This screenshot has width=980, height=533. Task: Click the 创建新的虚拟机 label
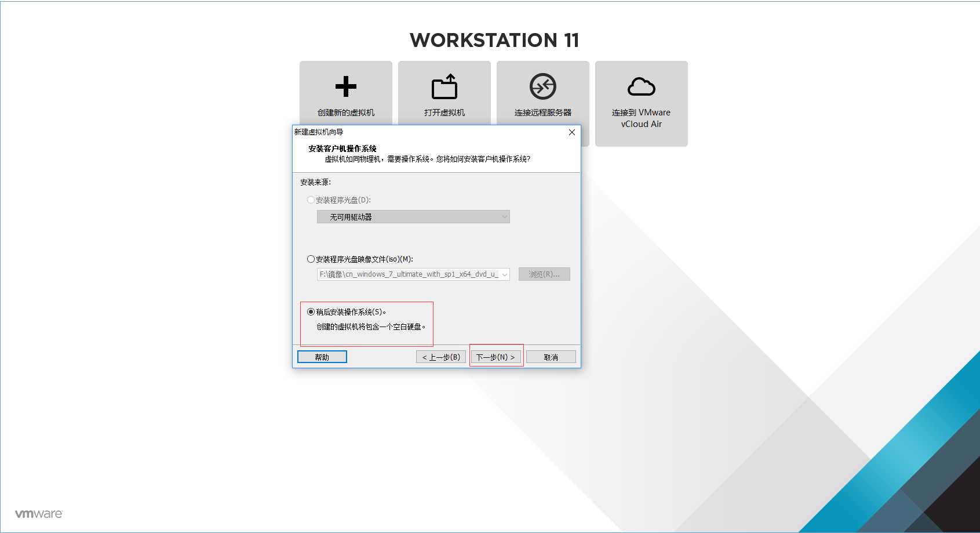tap(346, 113)
